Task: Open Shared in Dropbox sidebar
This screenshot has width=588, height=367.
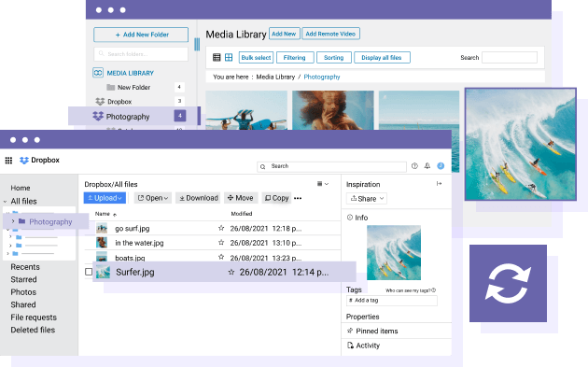Action: pos(23,304)
